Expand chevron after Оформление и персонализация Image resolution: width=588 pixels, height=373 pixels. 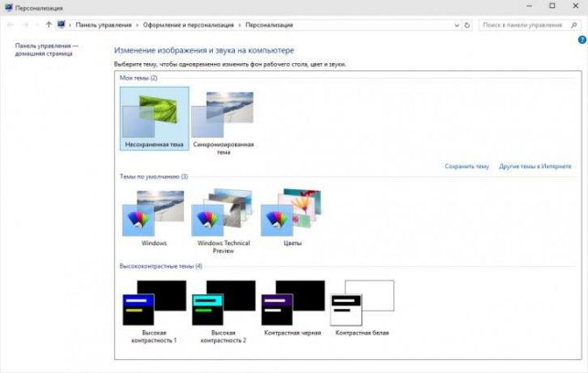pos(240,25)
